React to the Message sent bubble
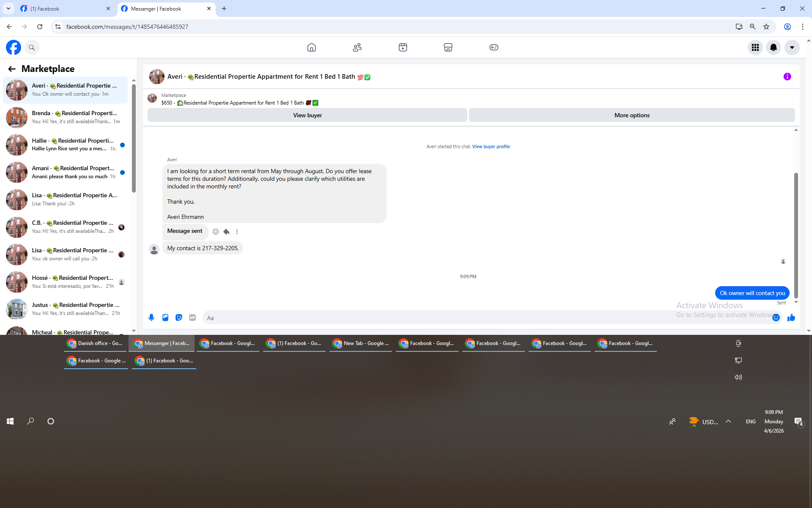This screenshot has height=508, width=812. tap(216, 232)
